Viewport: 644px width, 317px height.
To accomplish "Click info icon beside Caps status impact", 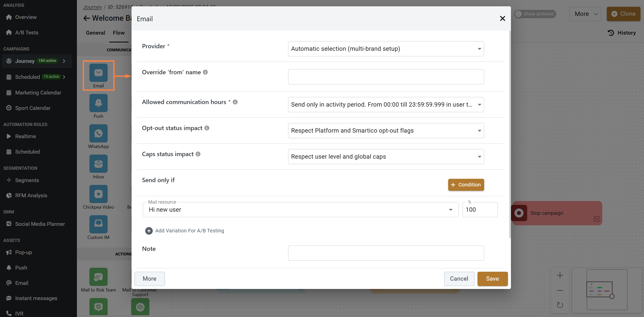I will click(x=198, y=154).
